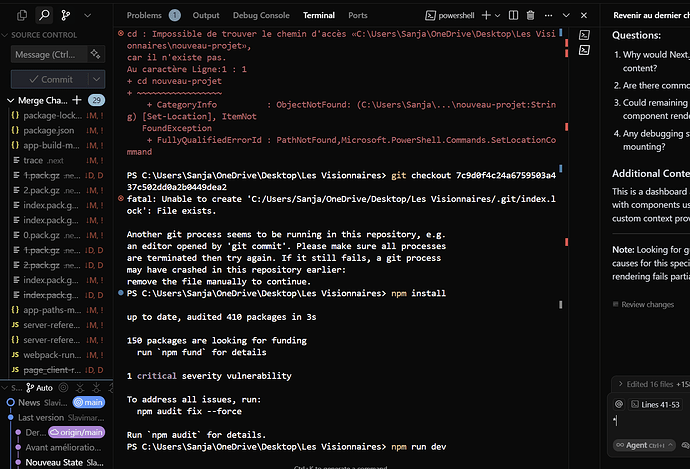Generate commit message with sparkle icon
The height and width of the screenshot is (469, 690).
click(x=95, y=54)
